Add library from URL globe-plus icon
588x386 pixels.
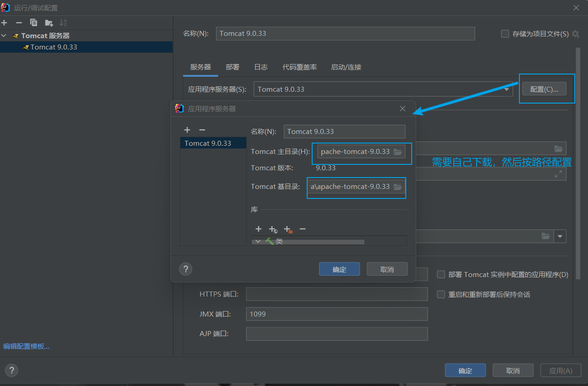click(273, 229)
